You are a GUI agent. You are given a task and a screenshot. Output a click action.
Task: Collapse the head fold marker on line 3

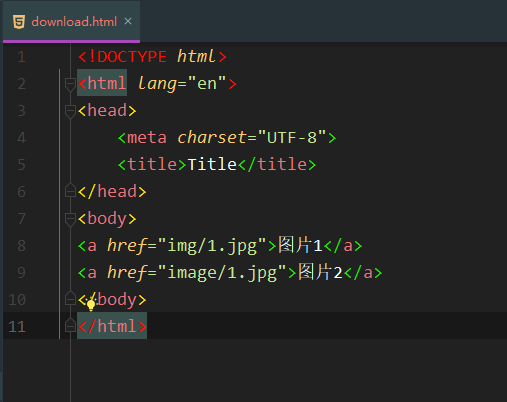pyautogui.click(x=70, y=111)
